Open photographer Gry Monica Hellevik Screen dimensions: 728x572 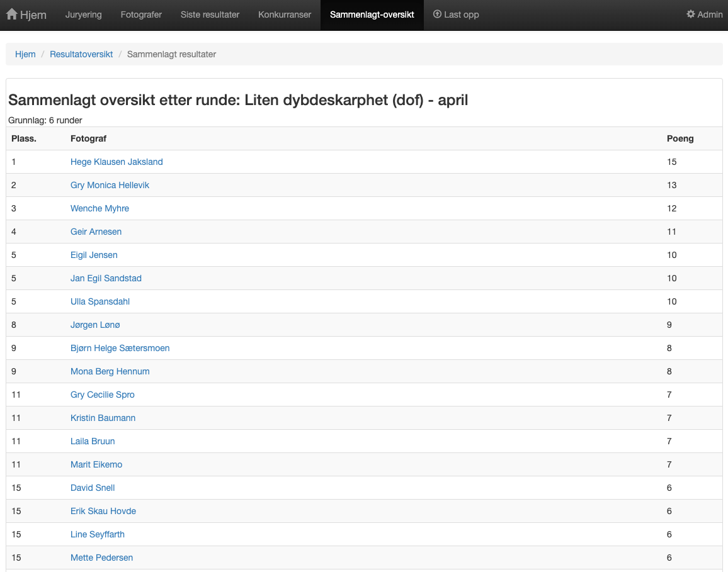click(x=110, y=185)
